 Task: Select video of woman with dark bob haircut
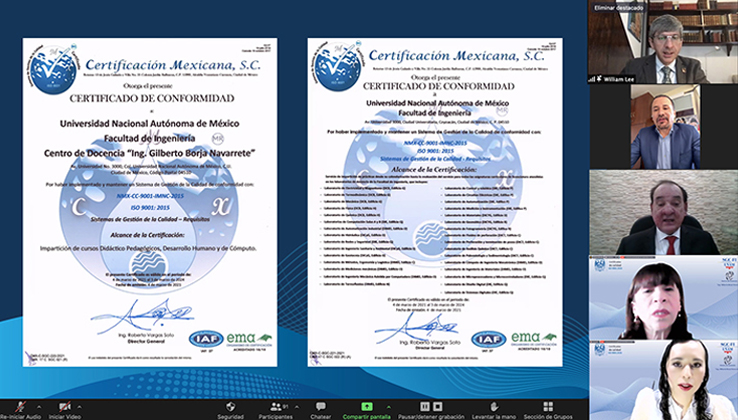click(x=663, y=298)
